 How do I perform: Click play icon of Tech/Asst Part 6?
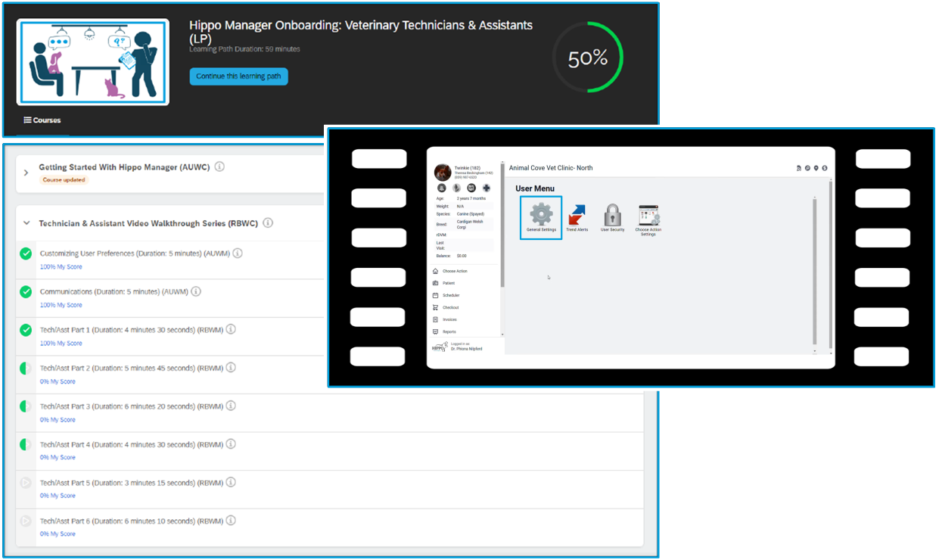(x=26, y=521)
